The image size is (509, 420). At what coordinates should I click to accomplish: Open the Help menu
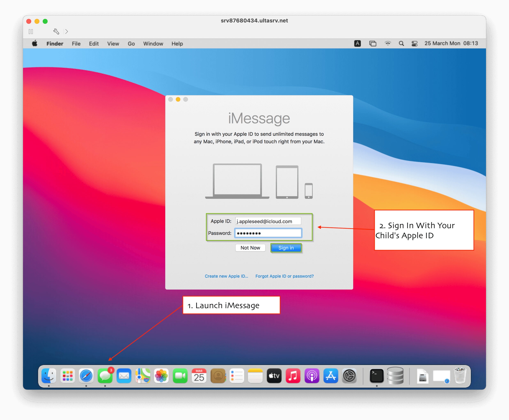click(x=177, y=43)
